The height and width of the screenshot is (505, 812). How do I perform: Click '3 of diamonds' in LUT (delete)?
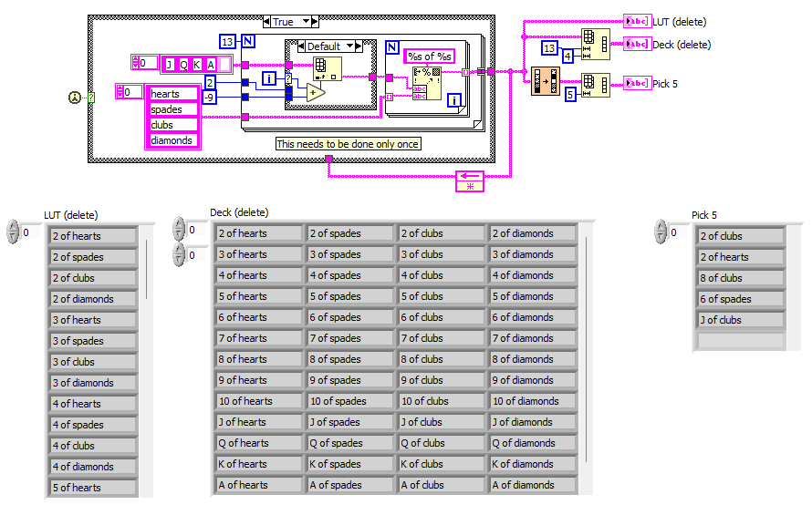(93, 383)
